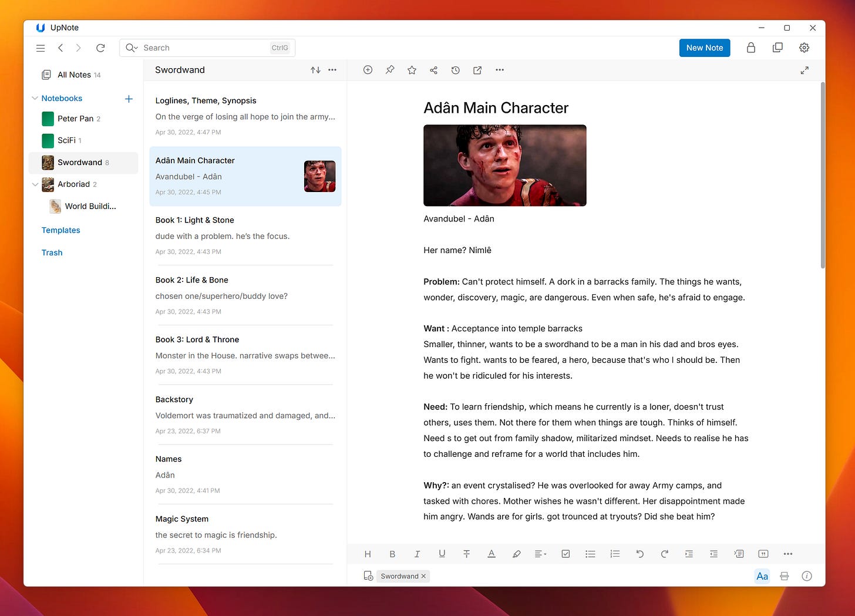The image size is (855, 616).
Task: Toggle italic formatting
Action: 417,554
